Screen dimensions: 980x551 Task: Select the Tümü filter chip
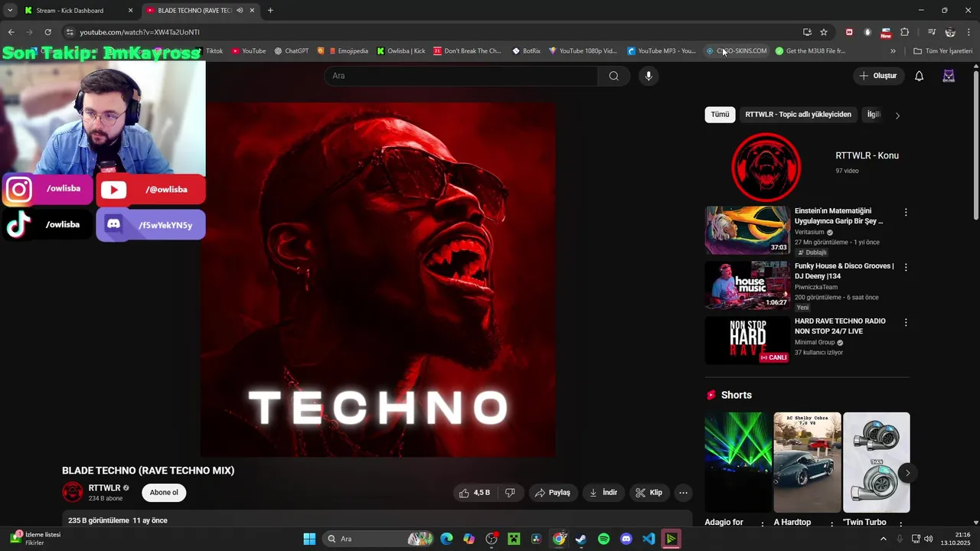coord(720,115)
